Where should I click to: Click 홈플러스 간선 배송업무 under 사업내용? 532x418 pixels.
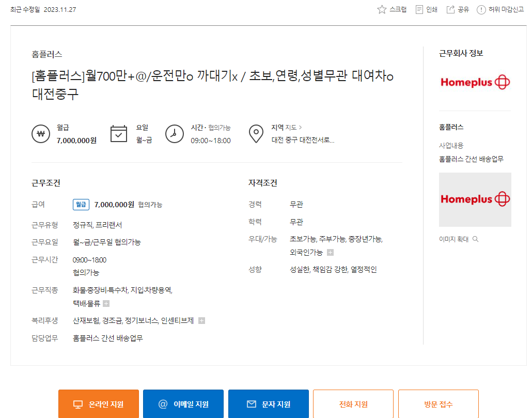coord(471,159)
